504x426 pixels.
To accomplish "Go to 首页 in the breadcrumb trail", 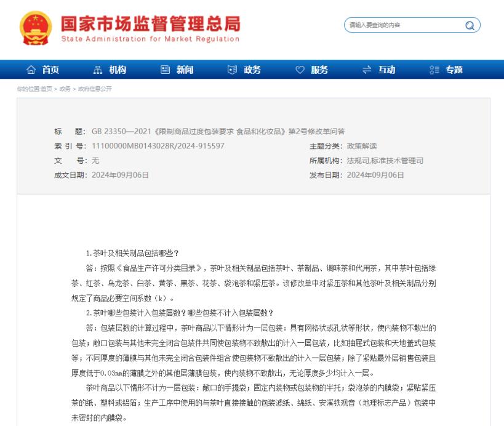I will coord(46,89).
